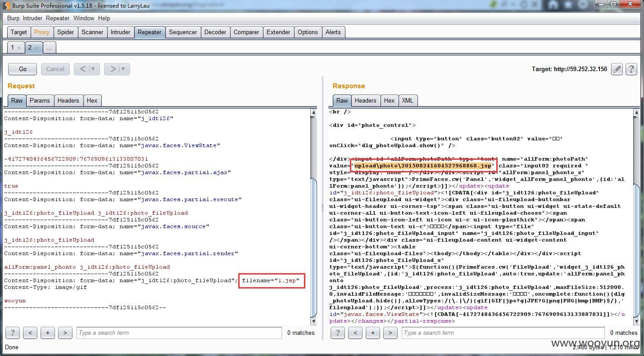Switch to the Extender tab

pyautogui.click(x=278, y=32)
